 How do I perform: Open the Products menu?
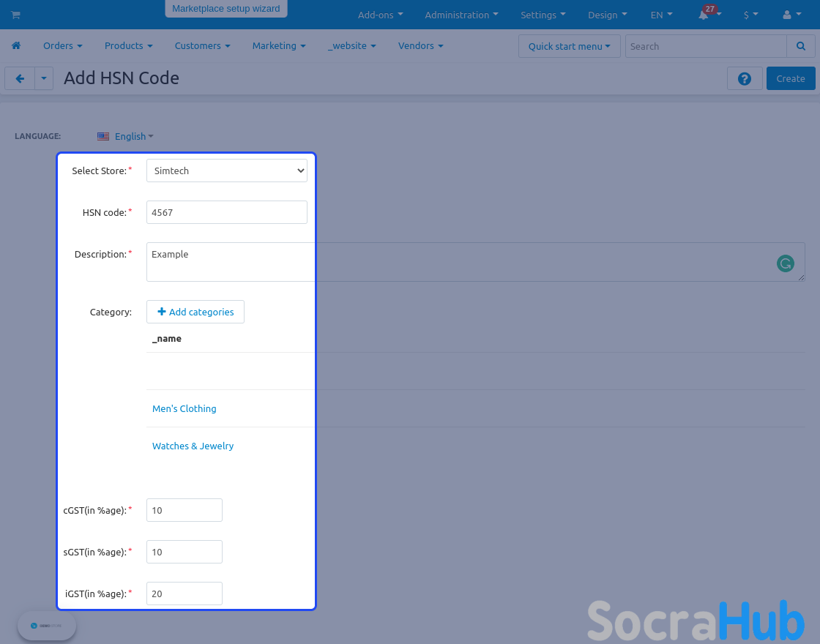tap(128, 45)
